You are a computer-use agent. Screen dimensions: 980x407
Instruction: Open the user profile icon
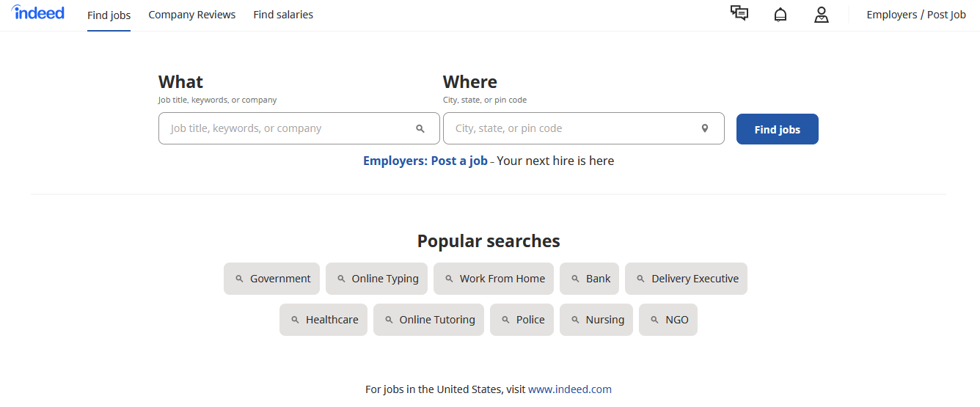point(822,15)
